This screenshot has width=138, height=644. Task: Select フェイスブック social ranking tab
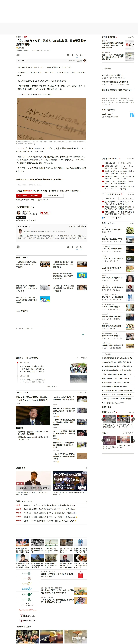[x=110, y=198]
